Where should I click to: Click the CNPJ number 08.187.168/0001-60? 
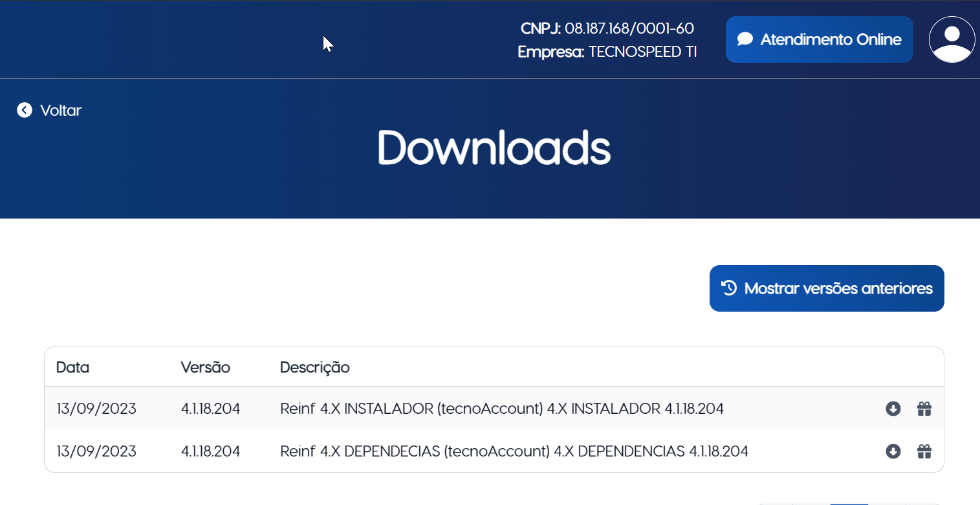[629, 28]
